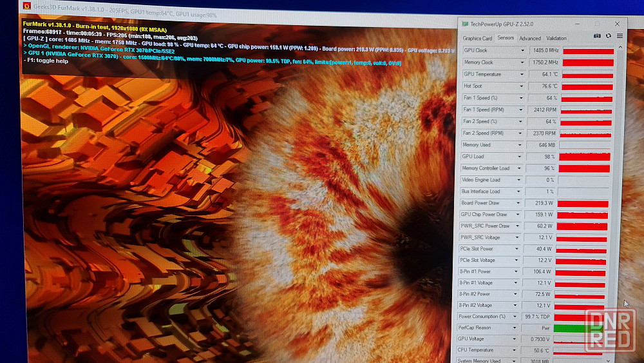Take a GPU-Z screenshot with the camera icon
Viewport: 644px width, 363px height.
[x=597, y=36]
